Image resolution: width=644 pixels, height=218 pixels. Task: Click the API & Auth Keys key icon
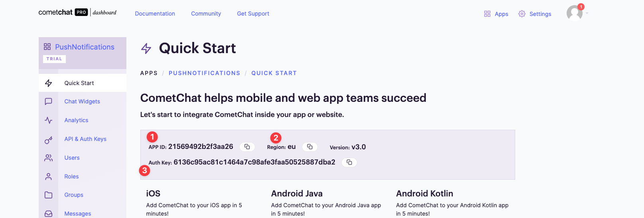click(x=49, y=139)
